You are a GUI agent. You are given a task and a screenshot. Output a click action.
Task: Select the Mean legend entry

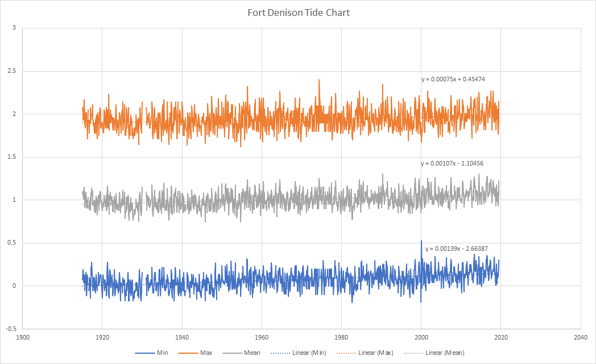point(252,353)
